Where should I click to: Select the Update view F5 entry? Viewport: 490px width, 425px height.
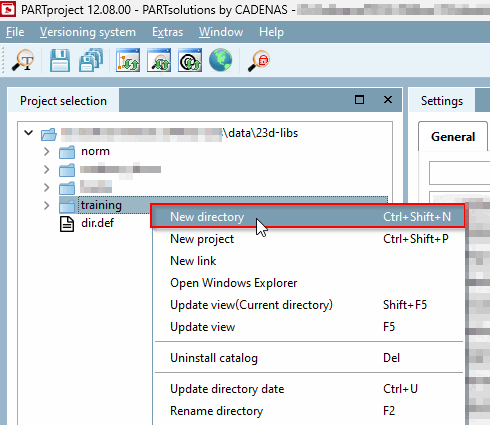(309, 327)
